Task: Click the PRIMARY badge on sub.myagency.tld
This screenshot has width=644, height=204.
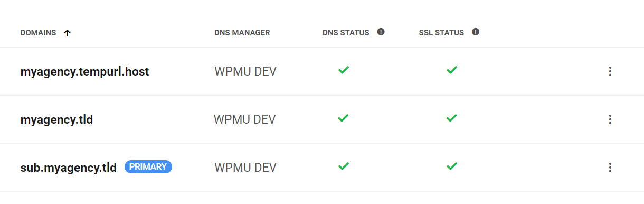Action: coord(148,167)
